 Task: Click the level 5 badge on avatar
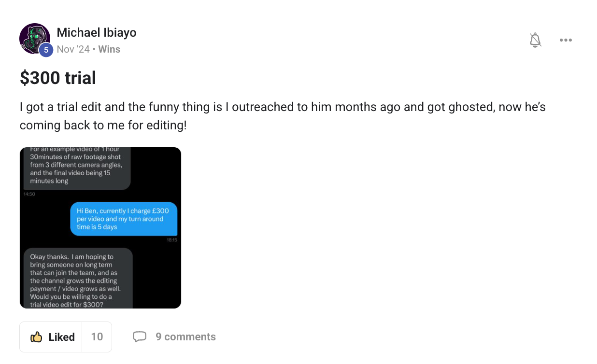[46, 50]
